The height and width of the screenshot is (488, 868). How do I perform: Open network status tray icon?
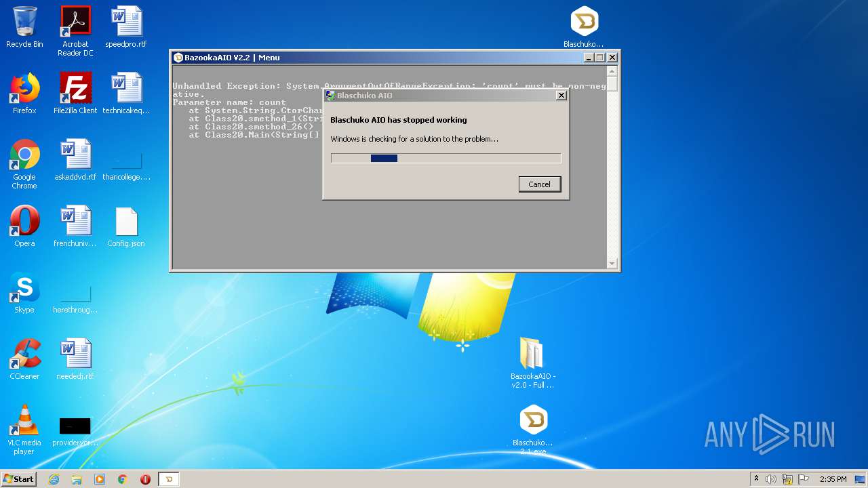(x=787, y=479)
